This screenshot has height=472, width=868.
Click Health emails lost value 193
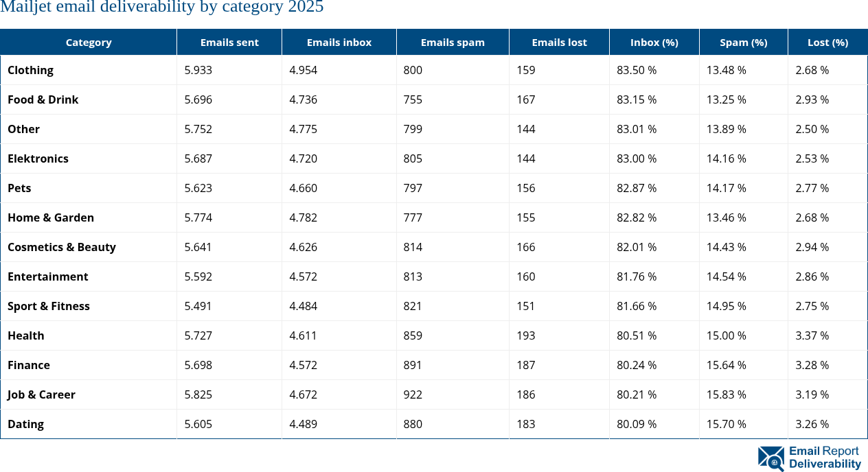coord(526,335)
